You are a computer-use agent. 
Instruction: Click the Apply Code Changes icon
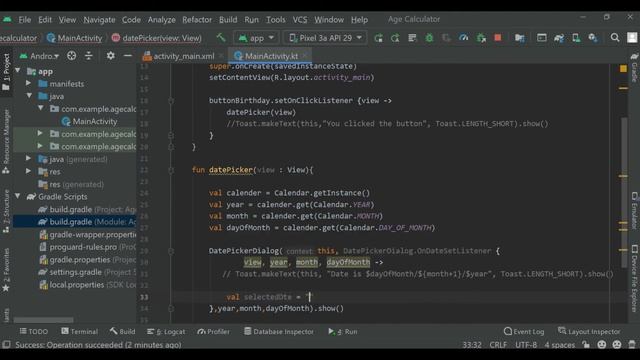click(412, 38)
